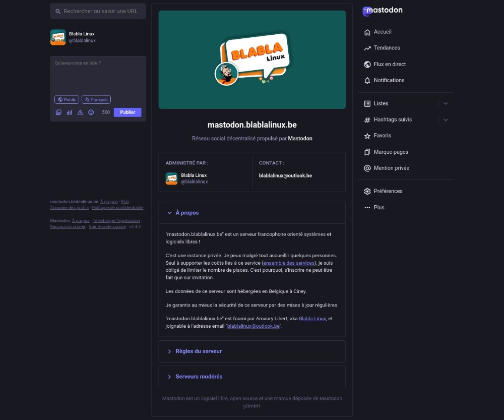Click the Mastodon logo
504x420 pixels.
[383, 11]
